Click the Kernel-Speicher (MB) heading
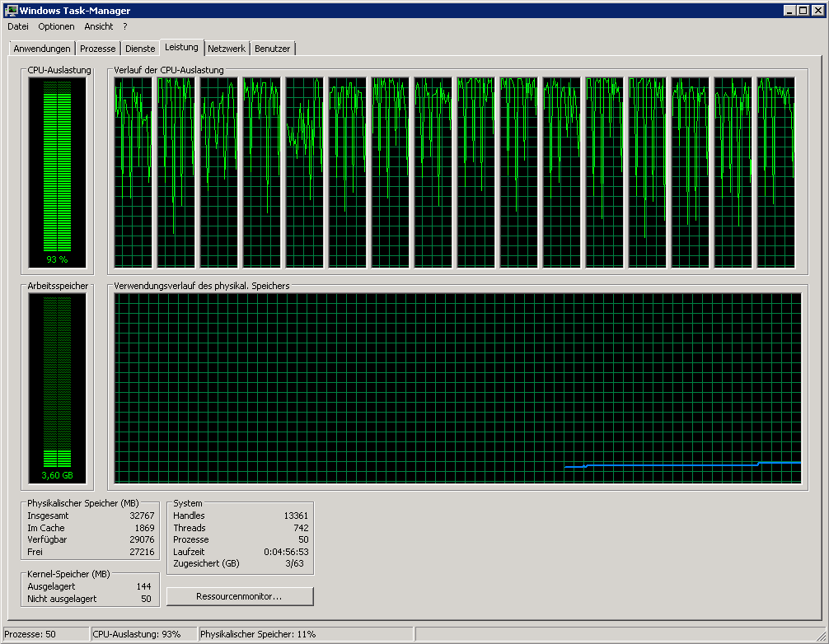The width and height of the screenshot is (829, 644). tap(68, 574)
